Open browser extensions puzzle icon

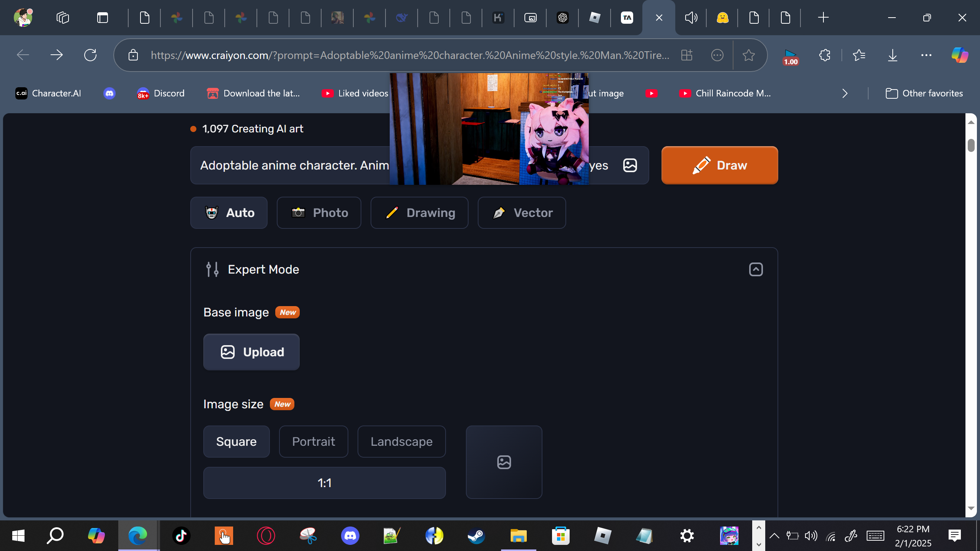point(825,55)
